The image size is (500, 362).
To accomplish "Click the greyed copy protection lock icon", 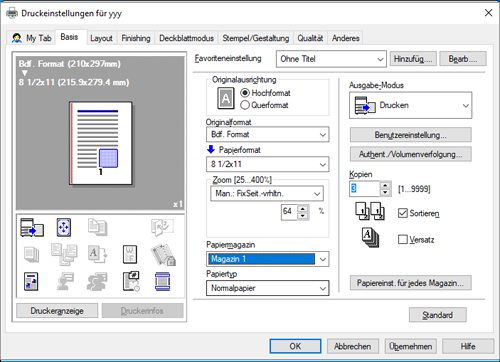I will [163, 255].
